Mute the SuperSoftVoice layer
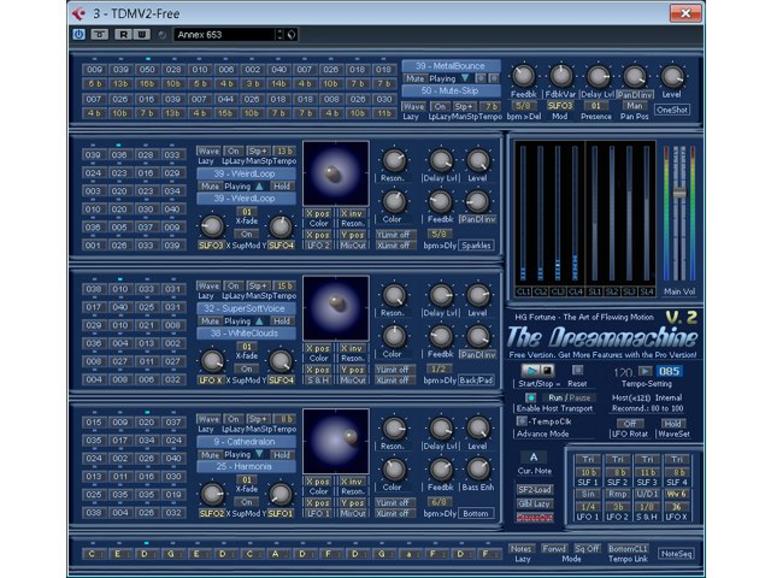Screen dimensions: 770x578 (x=210, y=321)
